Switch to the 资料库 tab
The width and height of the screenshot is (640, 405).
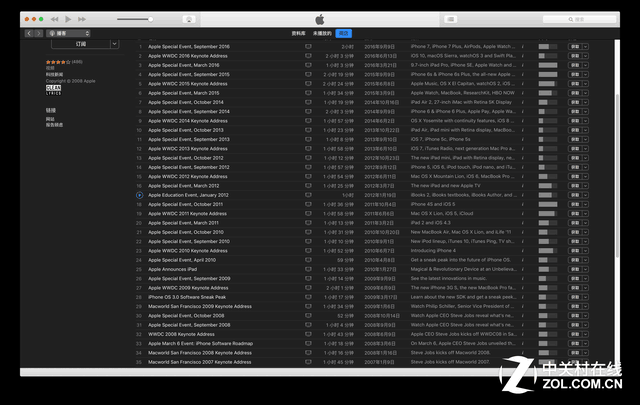(298, 33)
